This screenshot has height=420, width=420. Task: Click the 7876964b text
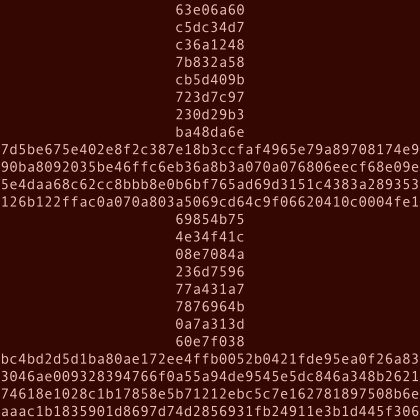point(210,306)
